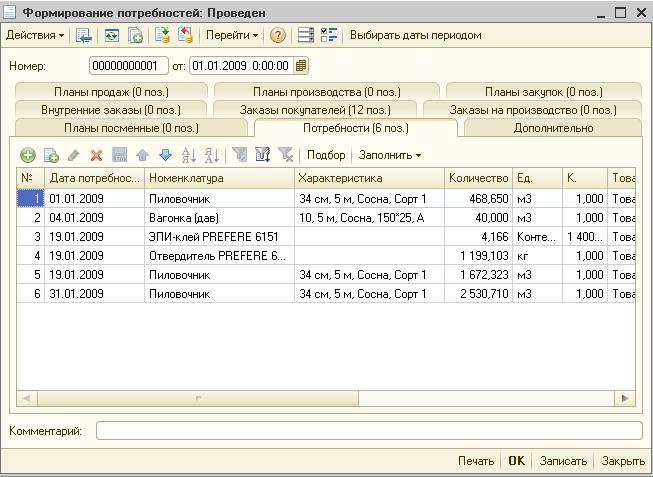Click the create-based-on document icon
This screenshot has height=477, width=653.
coord(135,35)
